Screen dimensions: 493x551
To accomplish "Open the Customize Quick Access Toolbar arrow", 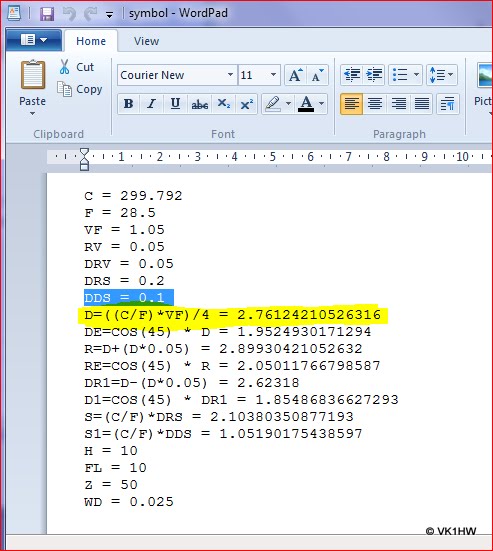I will [110, 15].
